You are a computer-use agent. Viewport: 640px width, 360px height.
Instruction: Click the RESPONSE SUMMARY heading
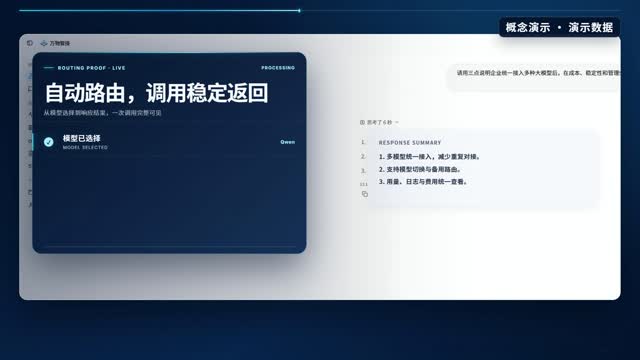tap(410, 142)
